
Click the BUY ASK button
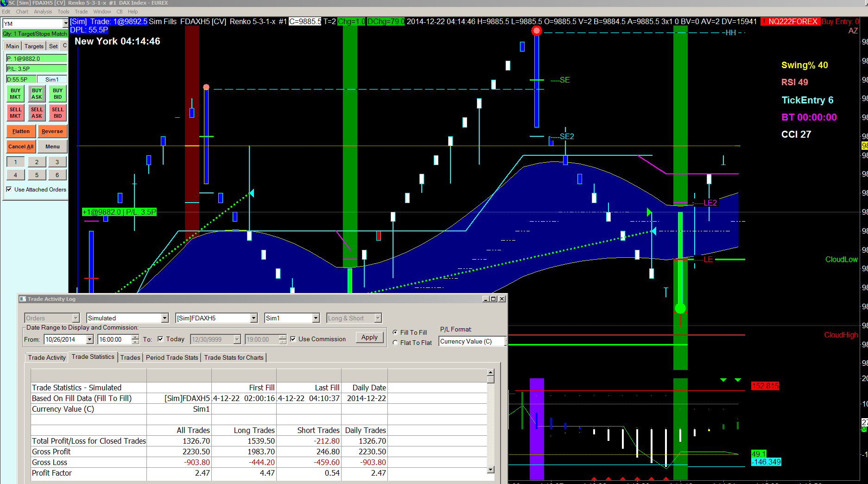37,94
